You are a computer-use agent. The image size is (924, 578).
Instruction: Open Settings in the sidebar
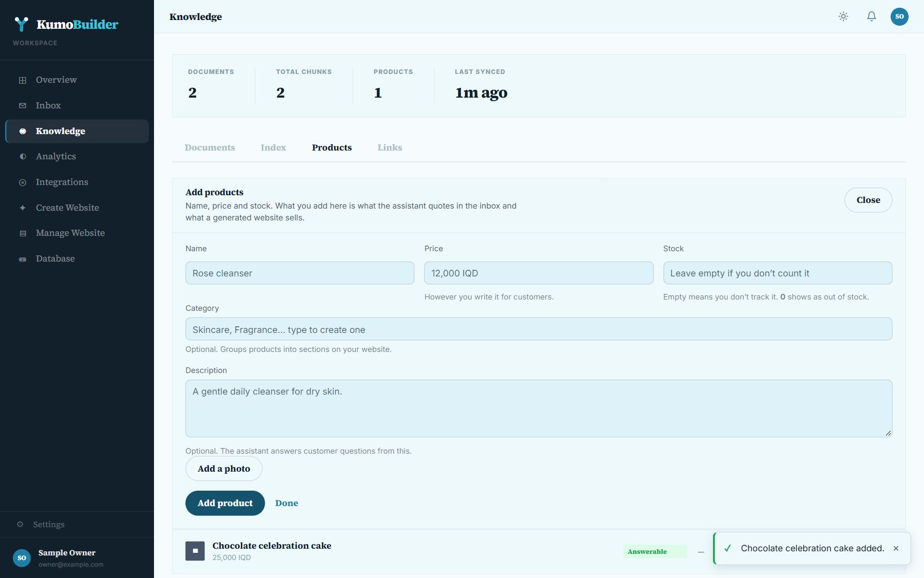tap(77, 525)
